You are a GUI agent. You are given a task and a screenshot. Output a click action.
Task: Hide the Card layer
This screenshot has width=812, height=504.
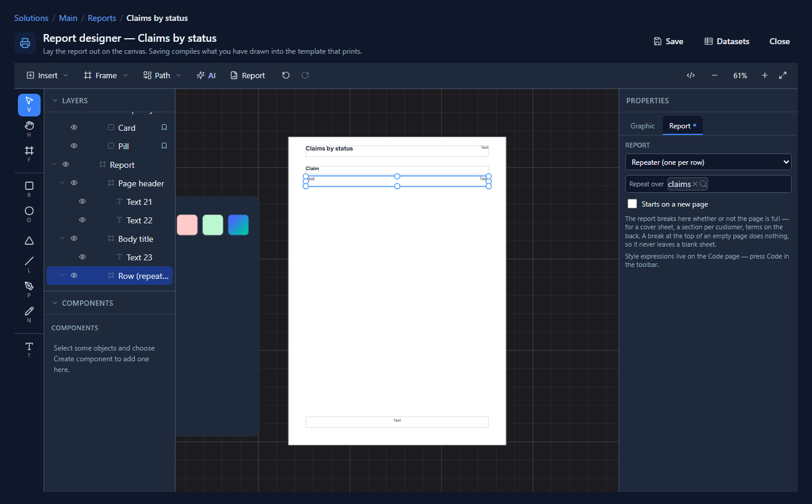pos(74,128)
